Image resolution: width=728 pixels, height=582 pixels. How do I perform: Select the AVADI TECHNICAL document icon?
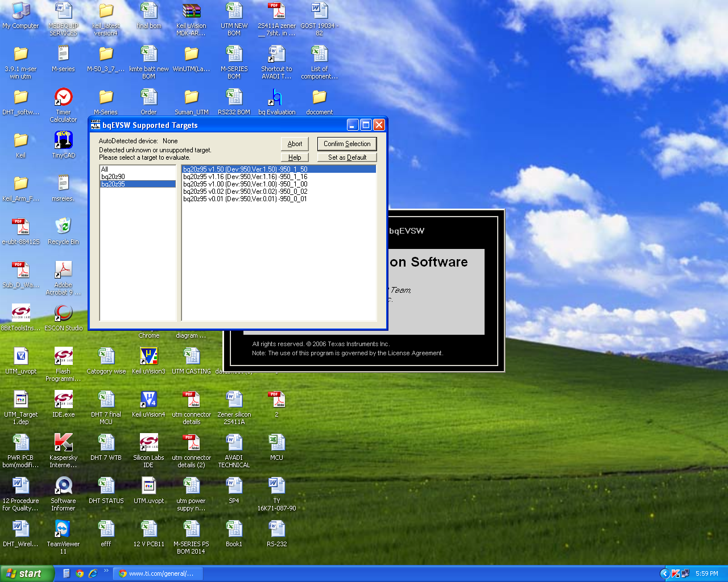tap(234, 451)
